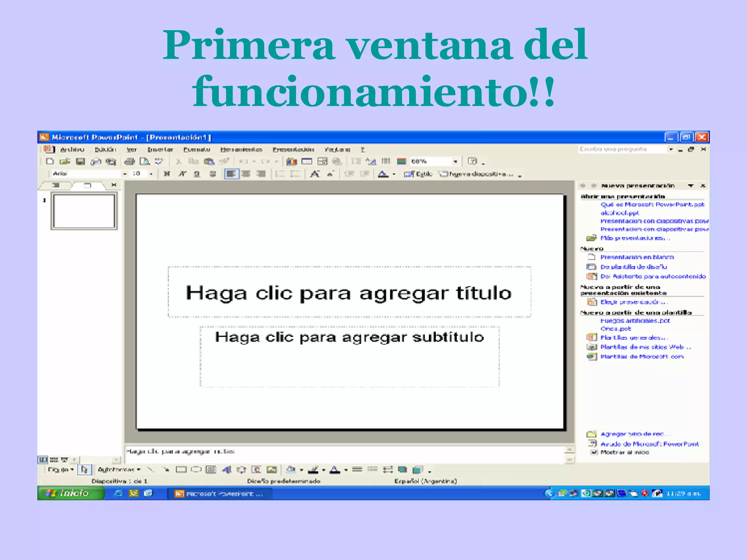The height and width of the screenshot is (560, 747).
Task: Click the 'Más presentaciones...' link
Action: (635, 238)
